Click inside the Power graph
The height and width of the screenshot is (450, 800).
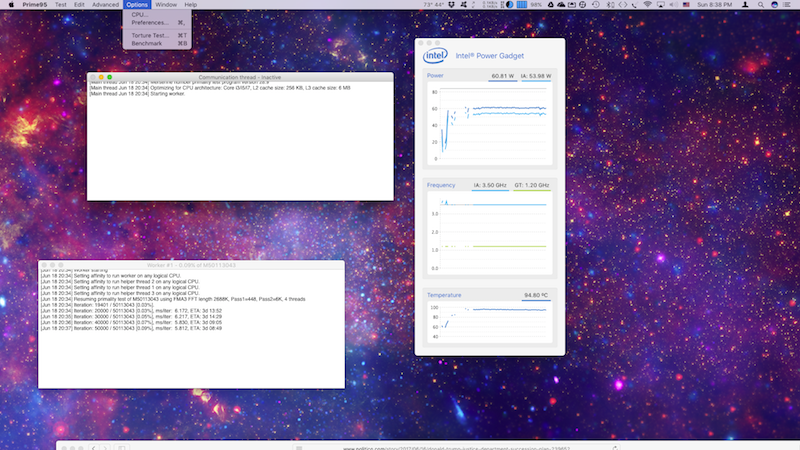tap(489, 123)
